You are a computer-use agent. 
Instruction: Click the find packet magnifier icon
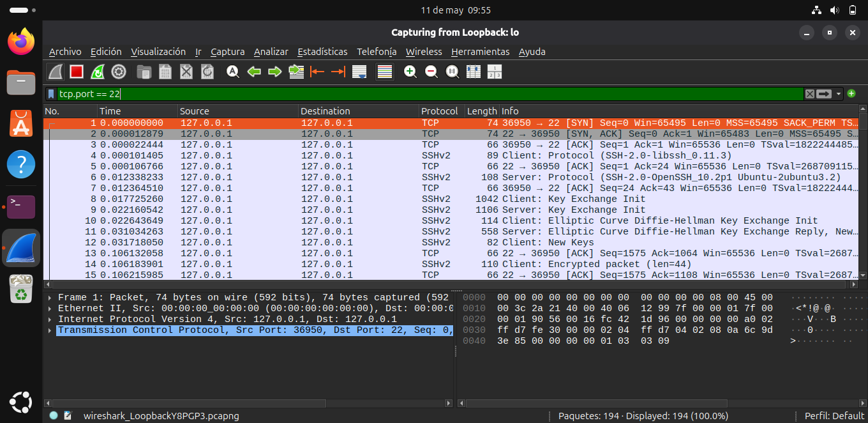pos(233,72)
